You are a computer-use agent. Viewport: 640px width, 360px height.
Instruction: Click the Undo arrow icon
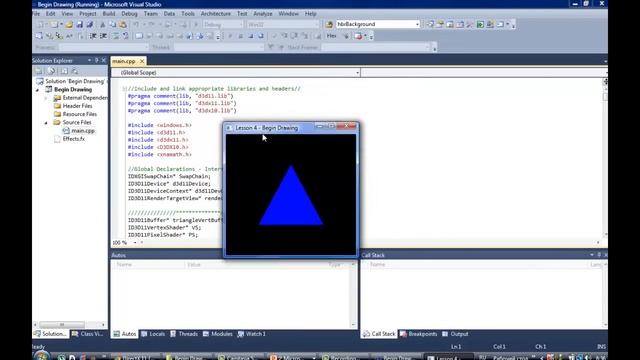(x=136, y=24)
